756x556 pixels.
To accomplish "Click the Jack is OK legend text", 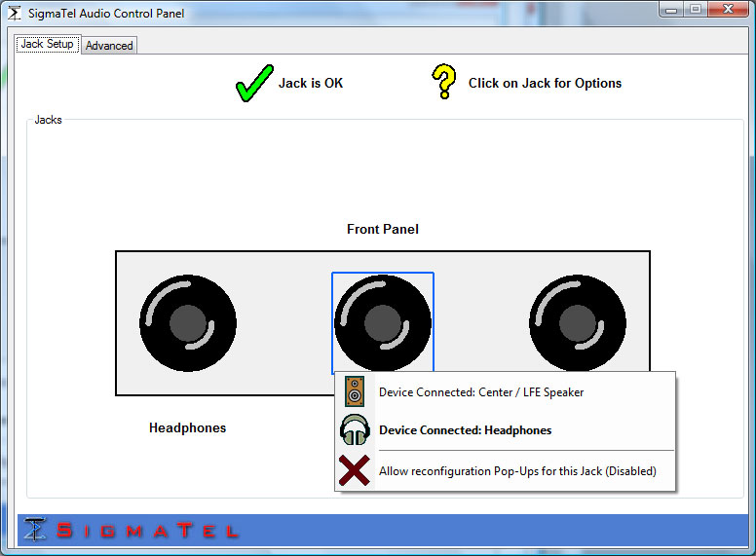I will [x=311, y=83].
